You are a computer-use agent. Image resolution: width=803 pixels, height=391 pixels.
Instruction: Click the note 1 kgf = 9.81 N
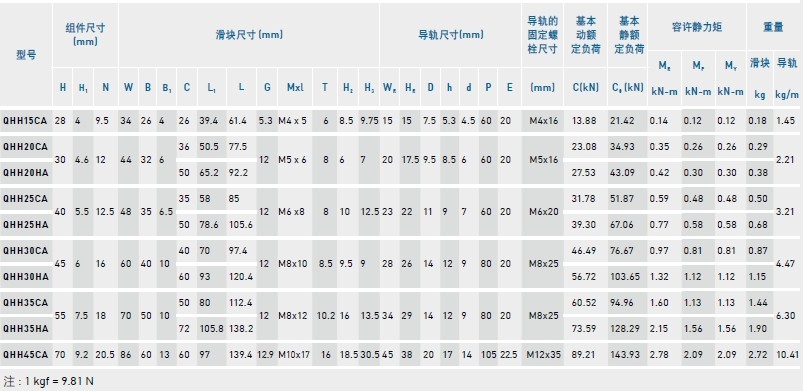click(x=49, y=381)
